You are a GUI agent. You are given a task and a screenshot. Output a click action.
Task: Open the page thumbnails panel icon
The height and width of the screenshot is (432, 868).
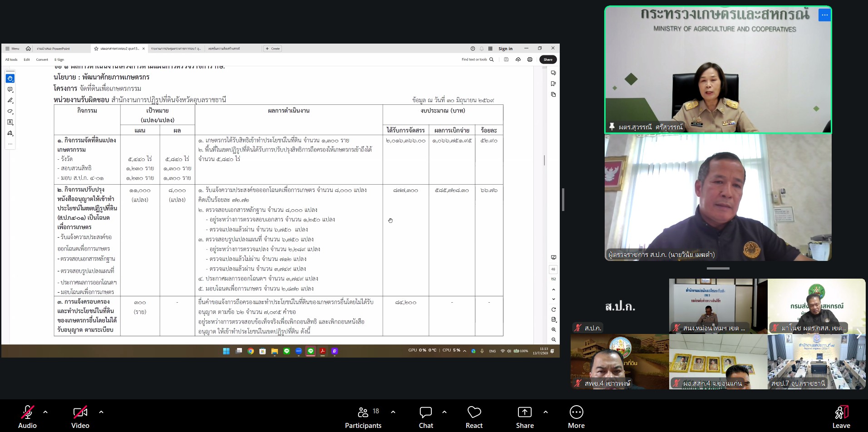click(553, 94)
